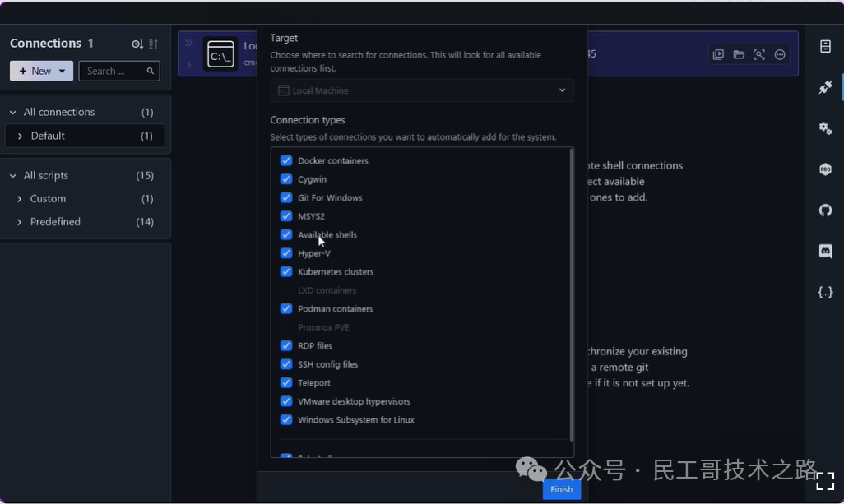The image size is (844, 504).
Task: Collapse All scripts section
Action: click(13, 176)
